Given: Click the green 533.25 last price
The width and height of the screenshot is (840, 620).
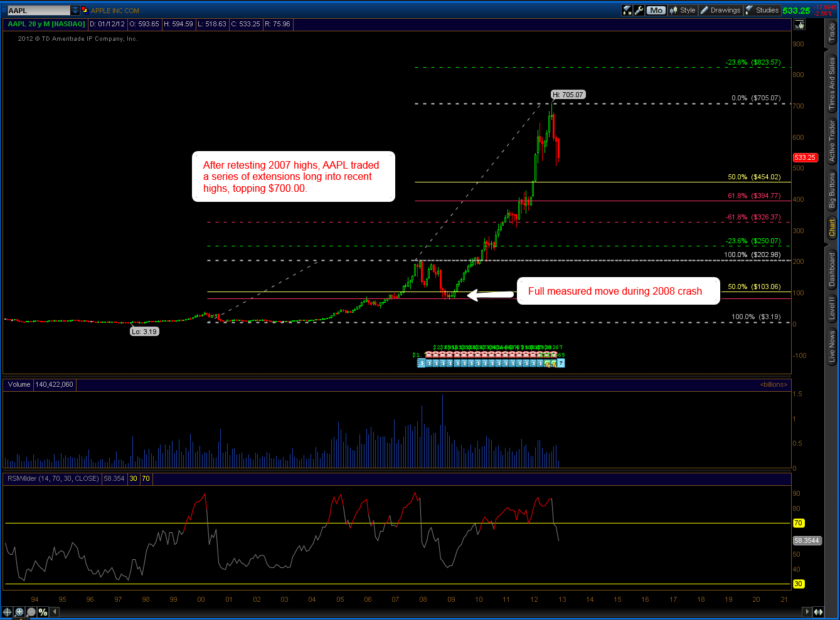Looking at the screenshot, I should 796,11.
